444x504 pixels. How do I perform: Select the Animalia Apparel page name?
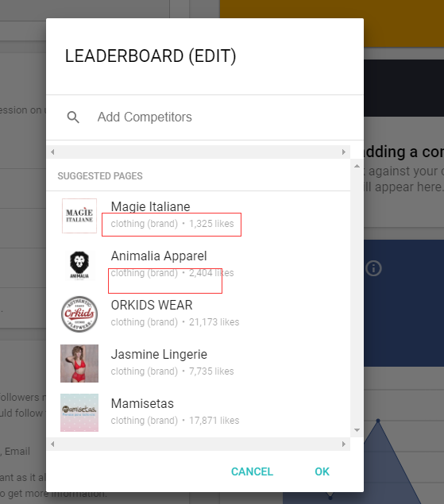pyautogui.click(x=159, y=256)
